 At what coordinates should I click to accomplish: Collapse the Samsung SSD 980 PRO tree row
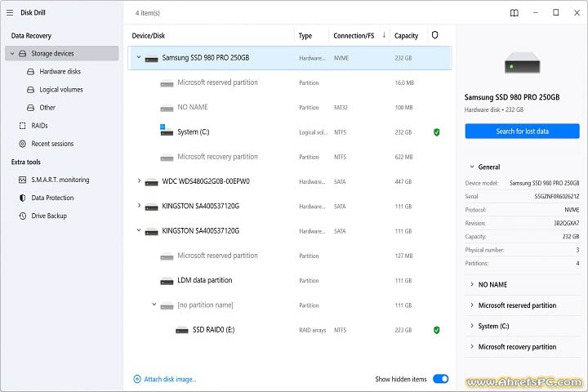tap(139, 57)
